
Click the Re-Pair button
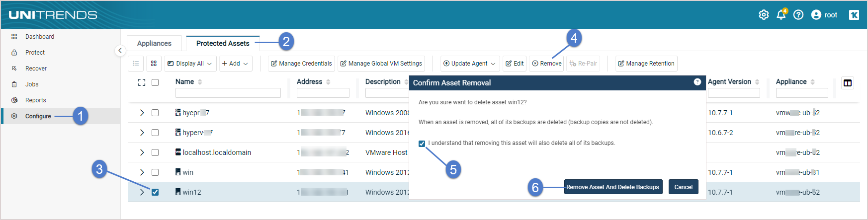point(583,64)
